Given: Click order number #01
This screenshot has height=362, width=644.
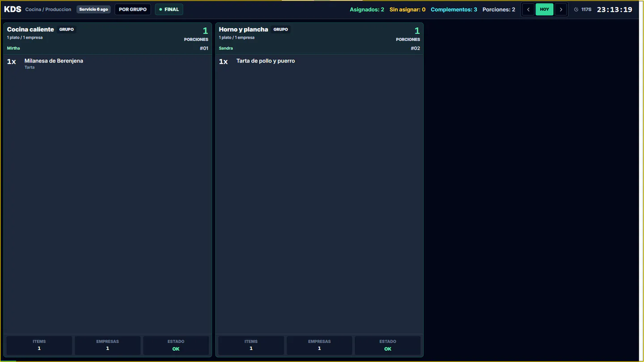Looking at the screenshot, I should coord(204,48).
